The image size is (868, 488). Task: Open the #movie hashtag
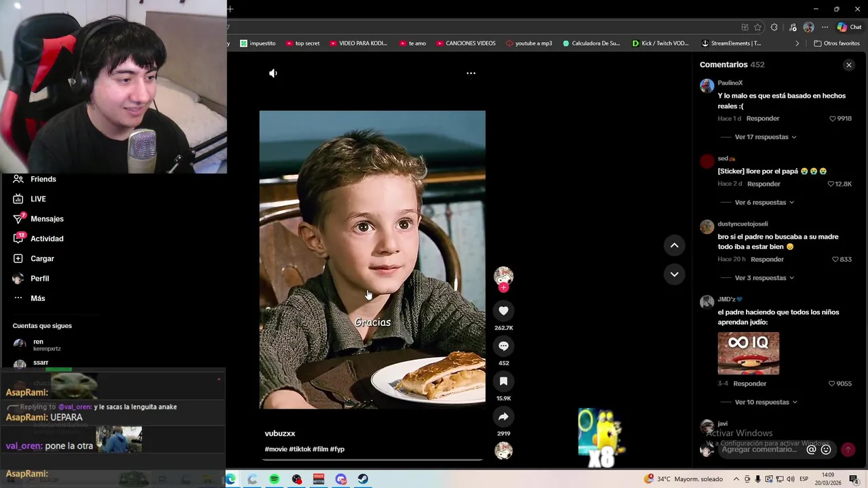(x=276, y=449)
